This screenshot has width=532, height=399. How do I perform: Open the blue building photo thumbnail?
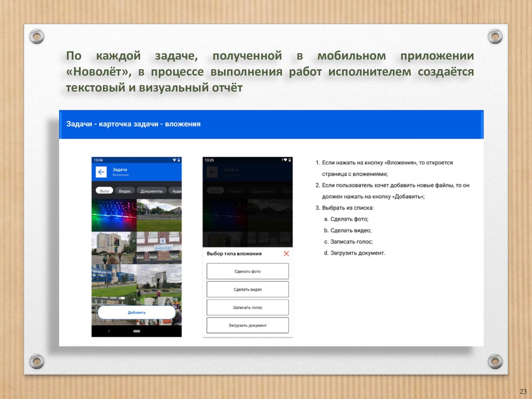[114, 280]
